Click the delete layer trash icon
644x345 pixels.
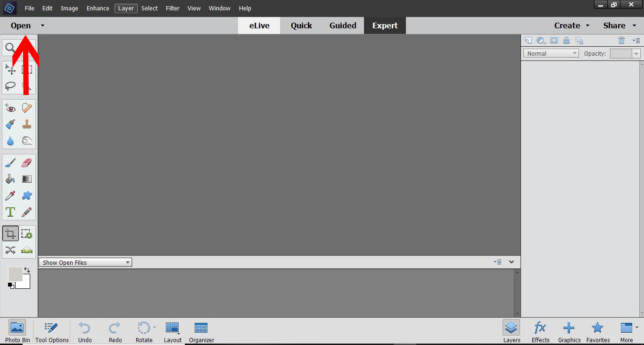point(621,41)
